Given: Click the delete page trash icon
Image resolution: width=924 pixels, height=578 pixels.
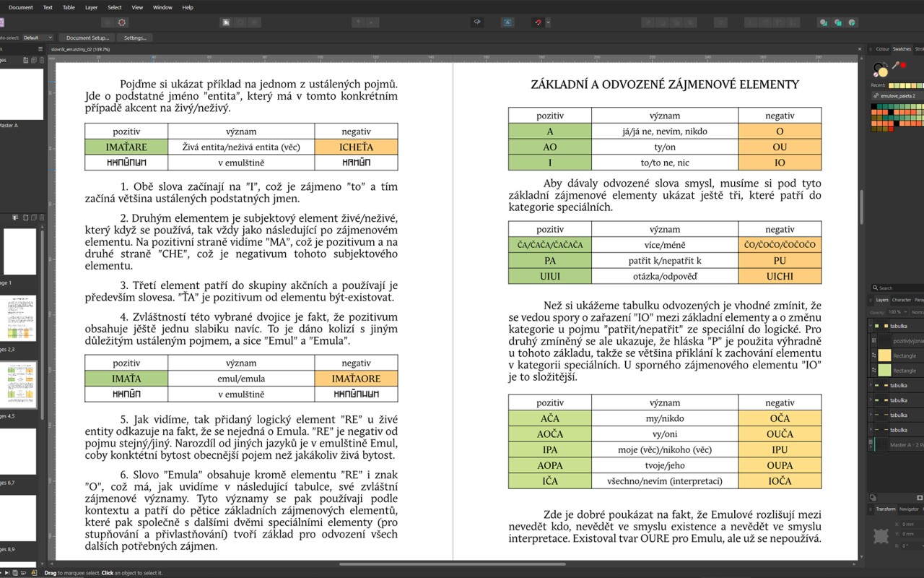Looking at the screenshot, I should (x=41, y=217).
